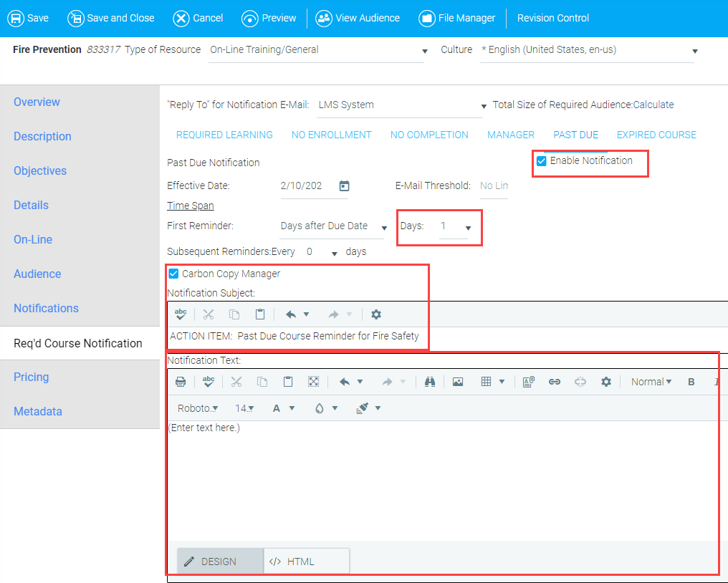Image resolution: width=728 pixels, height=583 pixels.
Task: Click the gear settings icon in subject toolbar
Action: (376, 314)
